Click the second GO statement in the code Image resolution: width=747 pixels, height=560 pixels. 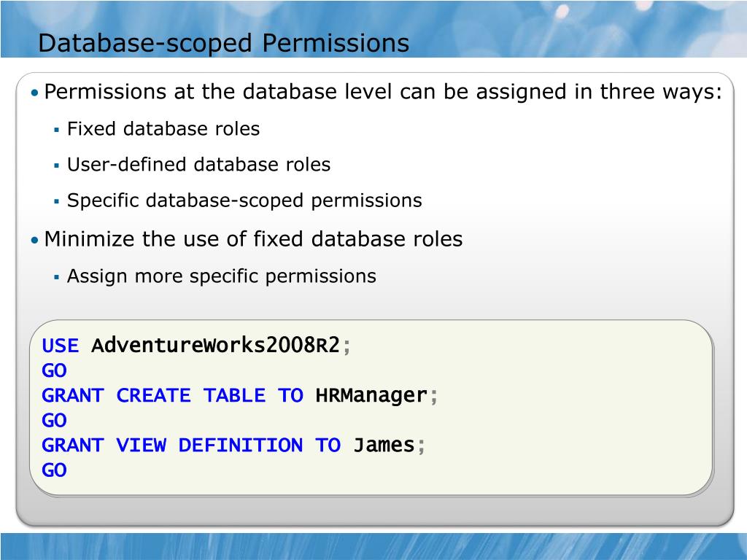54,421
